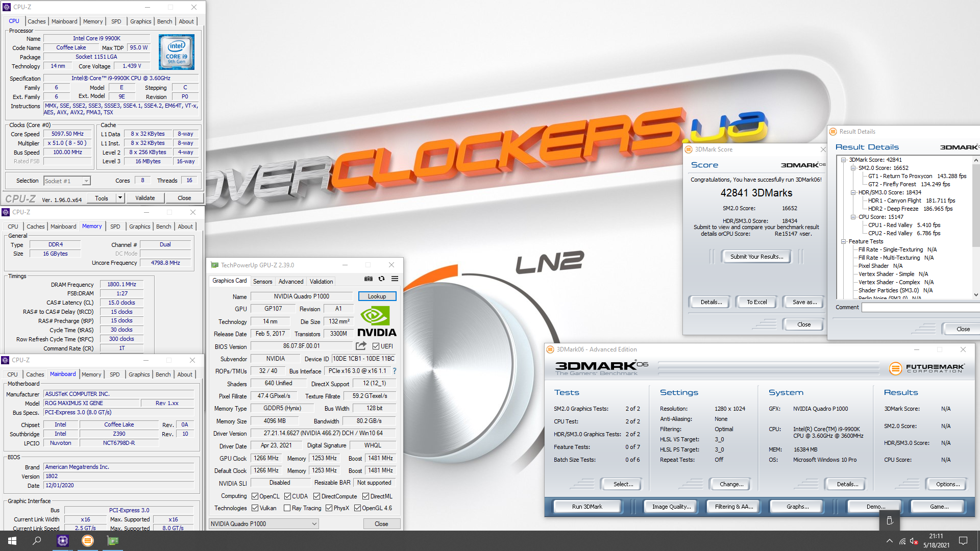
Task: Click the 3DMark Score window title icon
Action: pos(689,149)
